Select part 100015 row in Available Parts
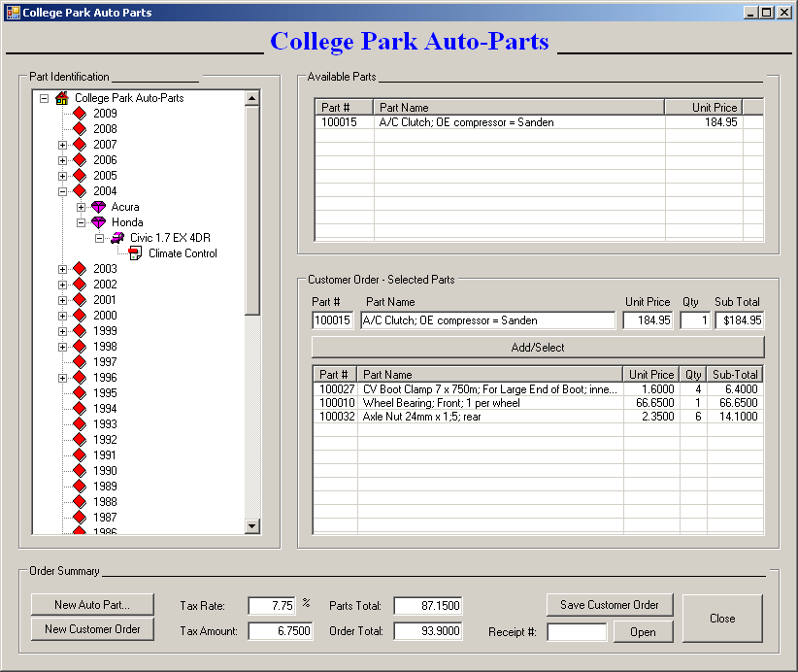798x672 pixels. click(x=539, y=122)
